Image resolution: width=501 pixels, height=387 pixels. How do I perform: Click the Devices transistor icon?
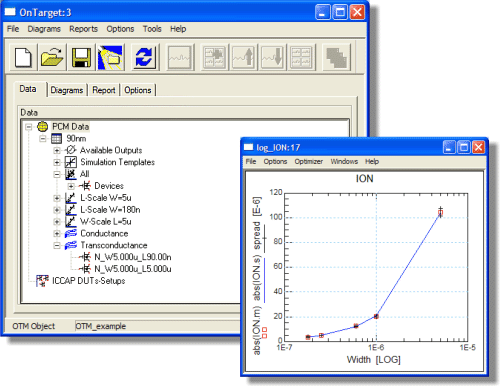click(x=85, y=186)
